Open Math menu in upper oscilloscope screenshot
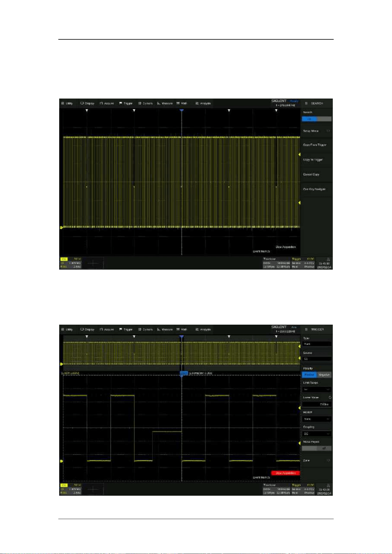392x554 pixels. coord(182,103)
